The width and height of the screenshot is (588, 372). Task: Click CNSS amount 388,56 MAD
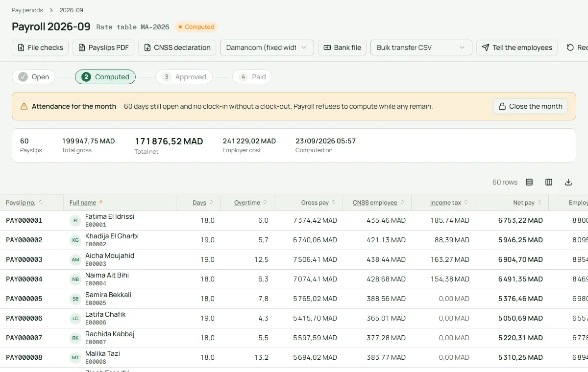click(x=386, y=299)
